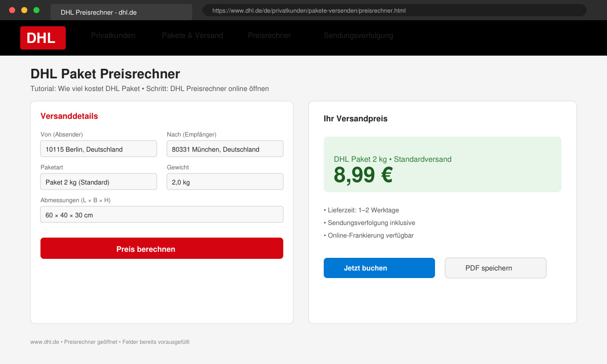Screen dimensions: 607x364
Task: Click the Lieferzeit: 1–2 Werktage line
Action: (x=361, y=210)
